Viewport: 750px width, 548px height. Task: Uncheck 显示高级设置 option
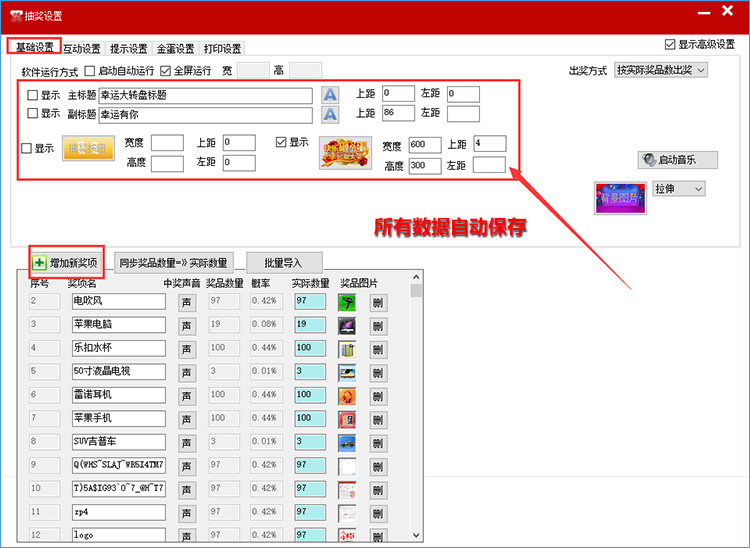(670, 45)
